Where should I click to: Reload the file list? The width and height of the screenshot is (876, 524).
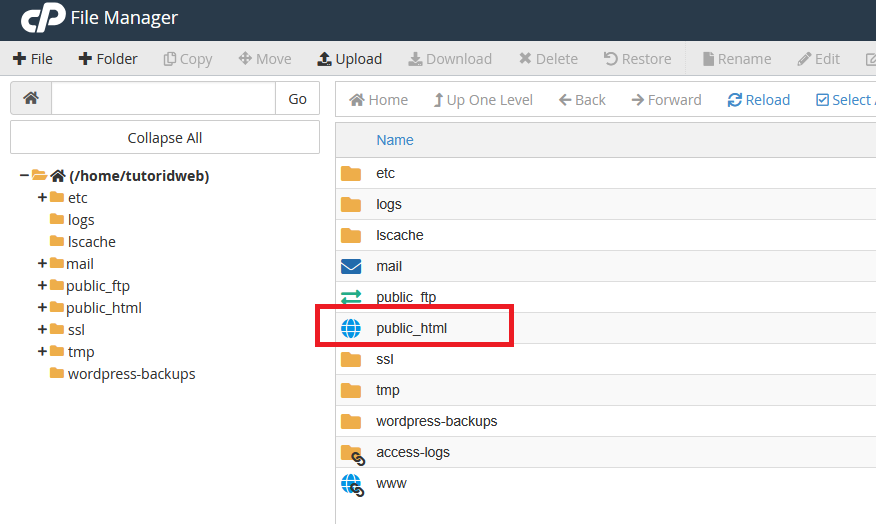pyautogui.click(x=759, y=100)
